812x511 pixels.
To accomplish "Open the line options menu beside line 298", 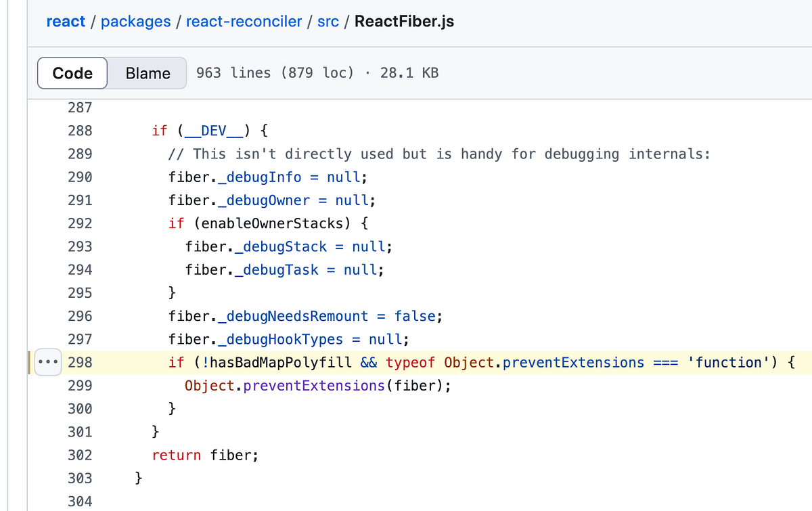I will (47, 362).
